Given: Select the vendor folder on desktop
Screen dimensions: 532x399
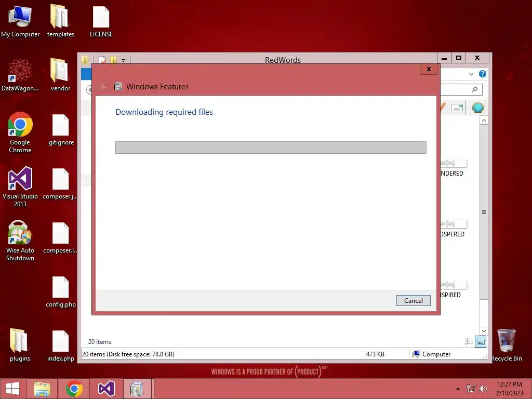Looking at the screenshot, I should point(60,75).
